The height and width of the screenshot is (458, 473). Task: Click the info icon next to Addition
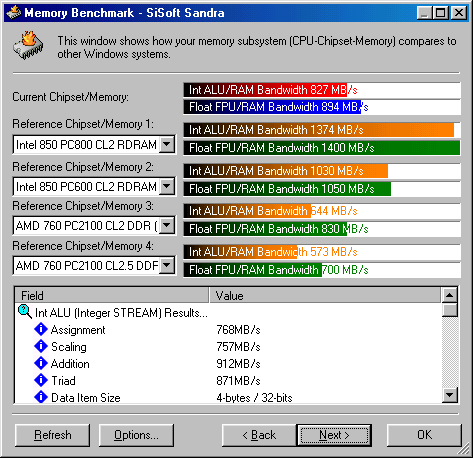(41, 363)
